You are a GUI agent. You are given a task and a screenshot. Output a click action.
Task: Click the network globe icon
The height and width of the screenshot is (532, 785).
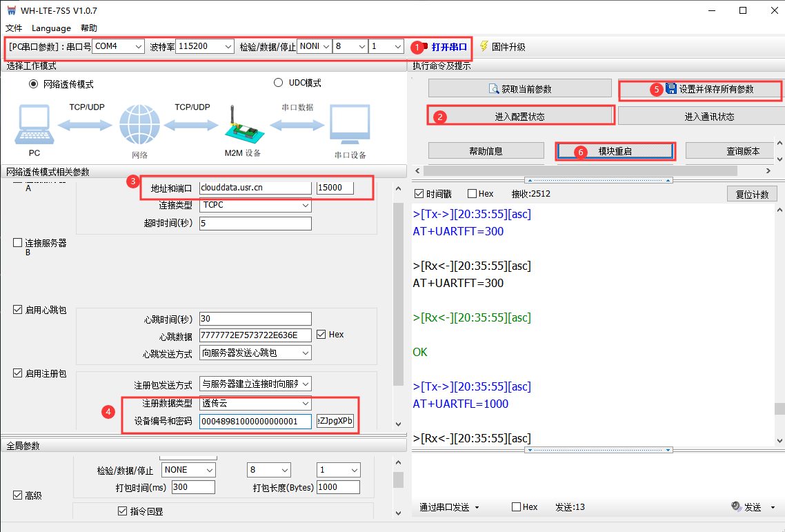139,126
